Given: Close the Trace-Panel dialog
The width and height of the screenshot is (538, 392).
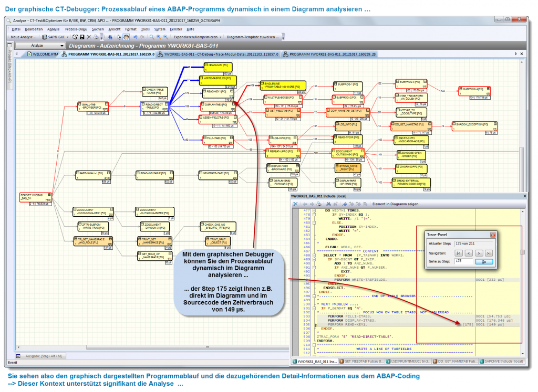Looking at the screenshot, I should tap(493, 235).
